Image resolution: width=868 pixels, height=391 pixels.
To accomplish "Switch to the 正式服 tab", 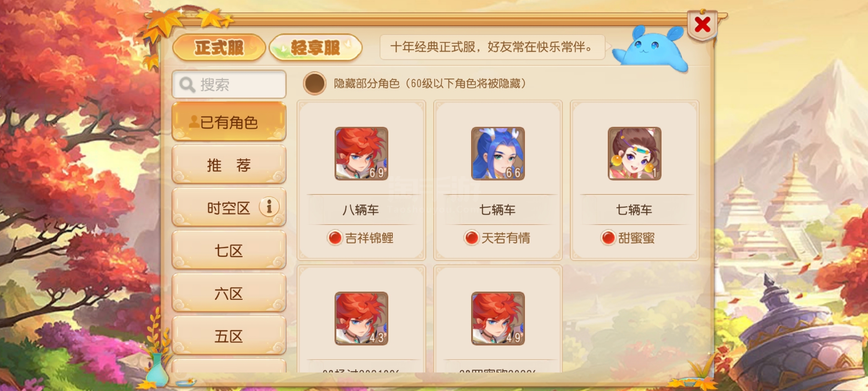I will click(219, 47).
